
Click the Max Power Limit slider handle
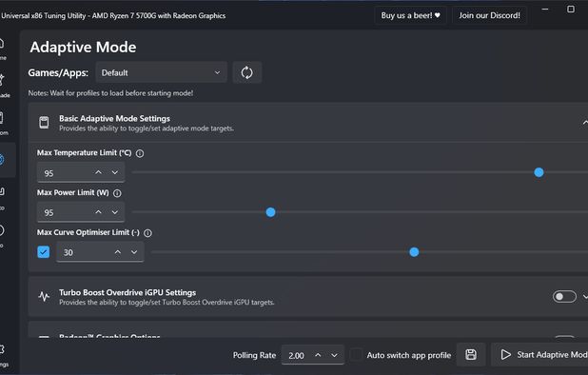coord(271,212)
